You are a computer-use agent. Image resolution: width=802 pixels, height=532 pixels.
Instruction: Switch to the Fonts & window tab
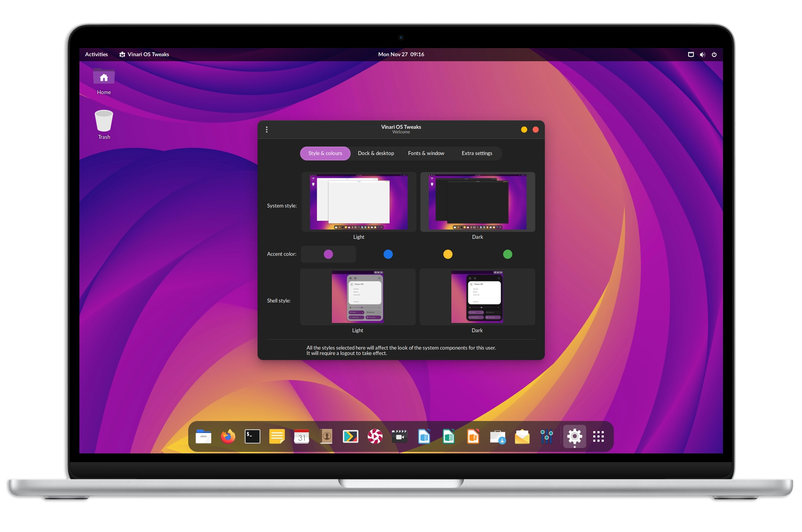click(426, 153)
